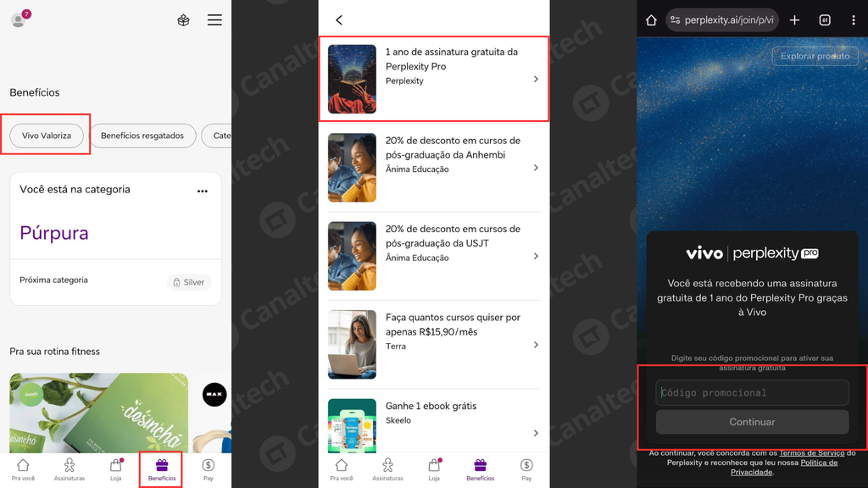The image size is (868, 488).
Task: Open profile avatar with notification badge
Action: tap(20, 19)
